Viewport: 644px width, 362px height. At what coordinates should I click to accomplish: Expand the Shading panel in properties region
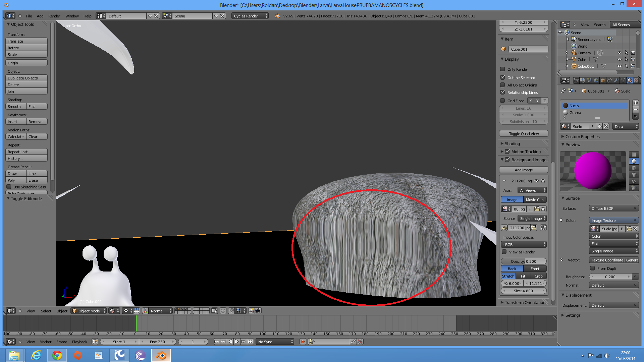(512, 143)
